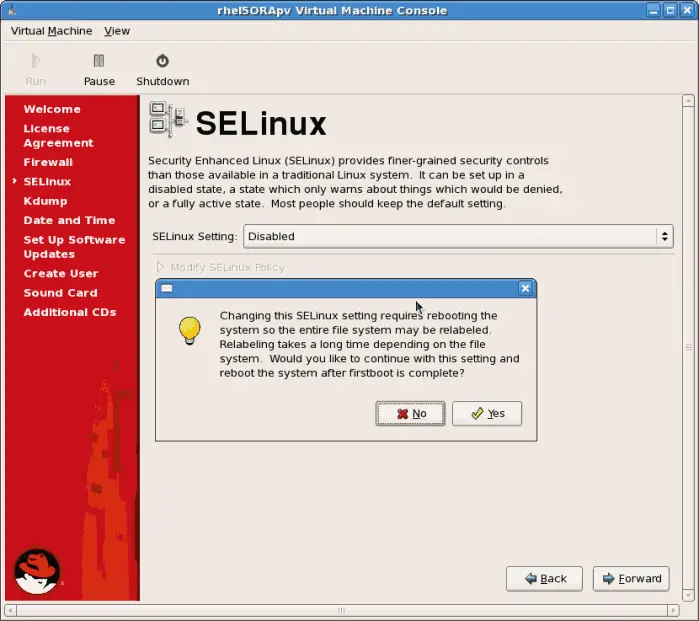Select Firewall in the sidebar
Screen dimensions: 699x621
48,162
